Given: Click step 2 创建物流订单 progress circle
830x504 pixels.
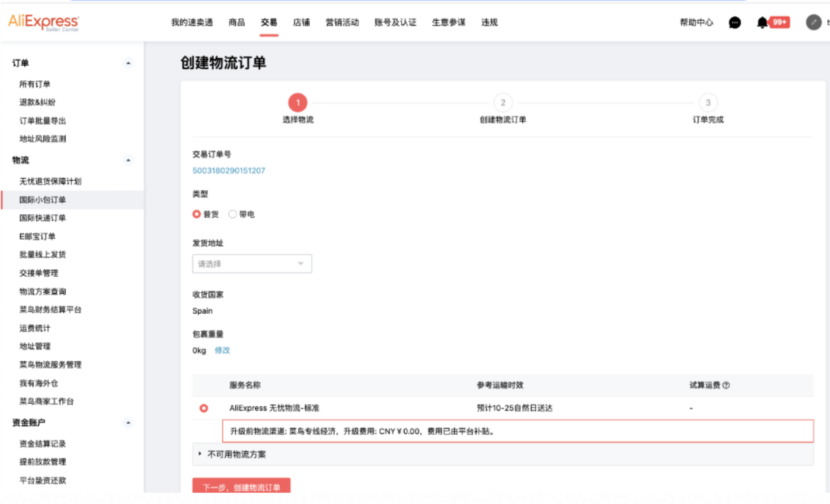Looking at the screenshot, I should click(503, 102).
